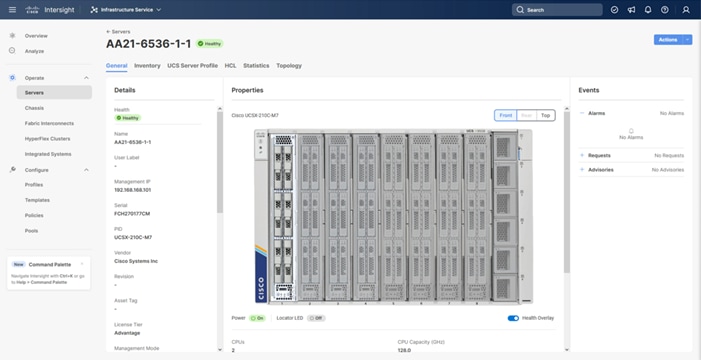Click the Serial value FCH270177CM

(x=132, y=214)
